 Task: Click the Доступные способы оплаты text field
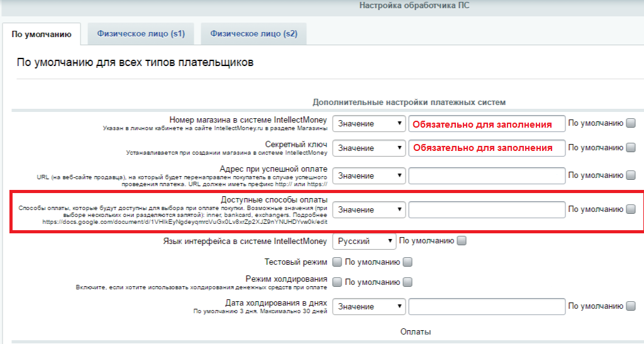coord(486,209)
